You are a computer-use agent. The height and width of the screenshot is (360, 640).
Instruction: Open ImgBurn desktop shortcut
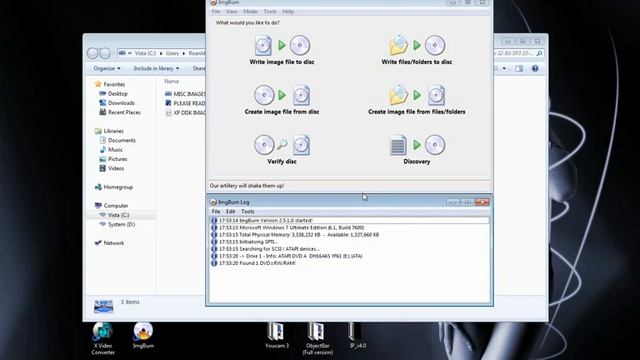[143, 336]
